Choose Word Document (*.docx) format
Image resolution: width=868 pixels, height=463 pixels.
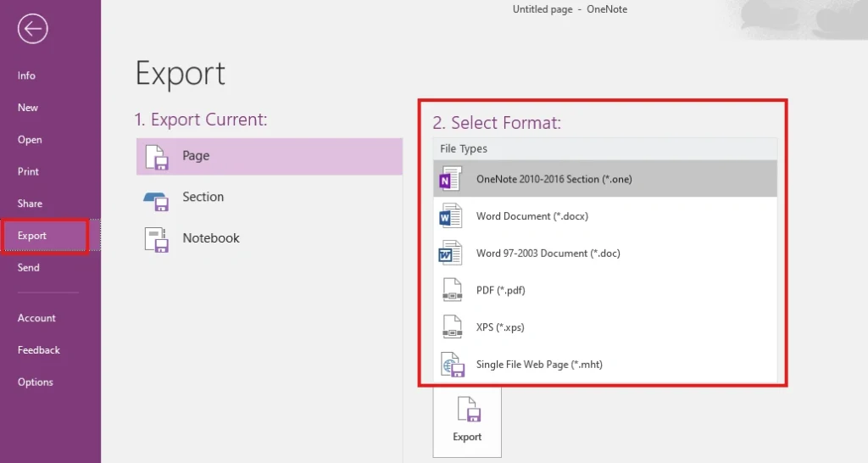tap(605, 216)
